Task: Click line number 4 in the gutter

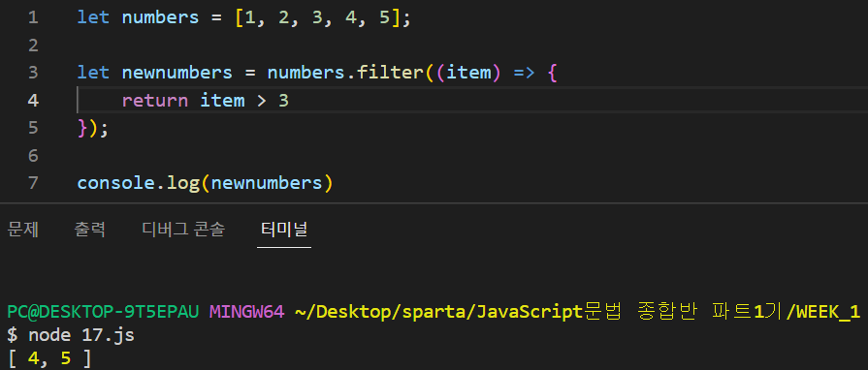Action: tap(33, 101)
